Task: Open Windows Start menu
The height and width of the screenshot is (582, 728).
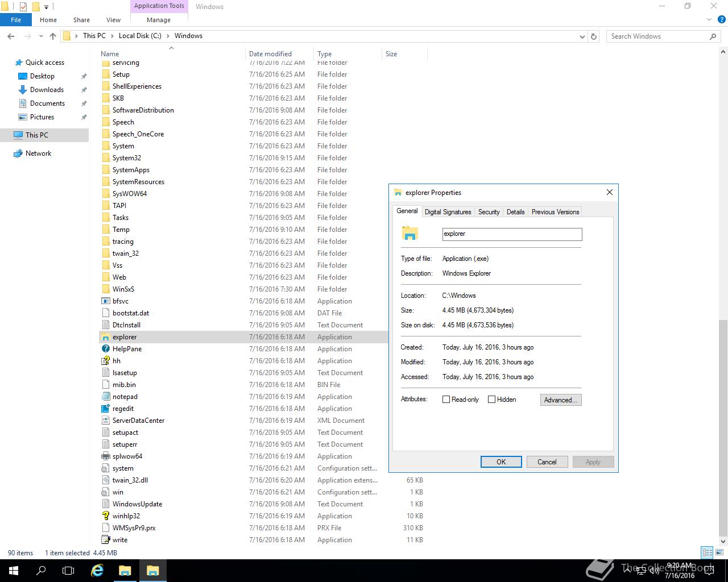Action: click(14, 571)
